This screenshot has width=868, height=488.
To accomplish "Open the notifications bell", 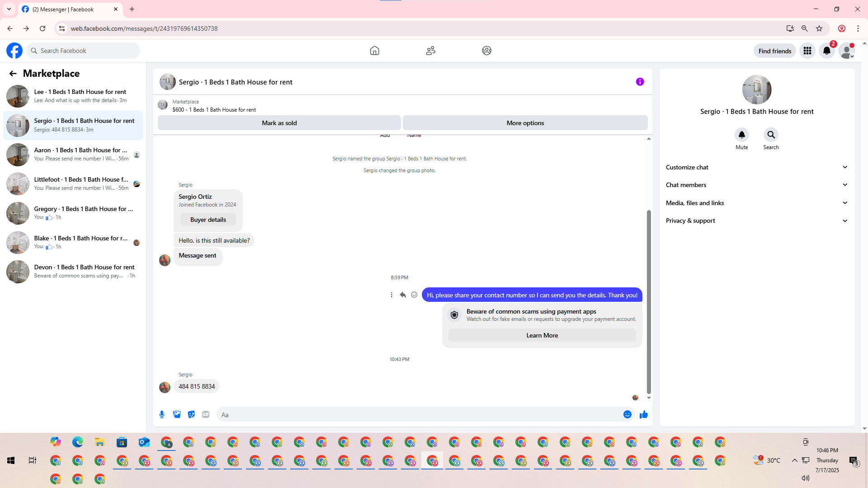I will tap(827, 51).
